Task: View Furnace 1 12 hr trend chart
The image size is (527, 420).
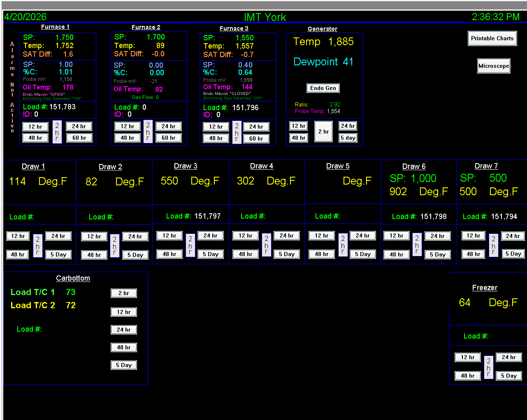Action: point(35,127)
